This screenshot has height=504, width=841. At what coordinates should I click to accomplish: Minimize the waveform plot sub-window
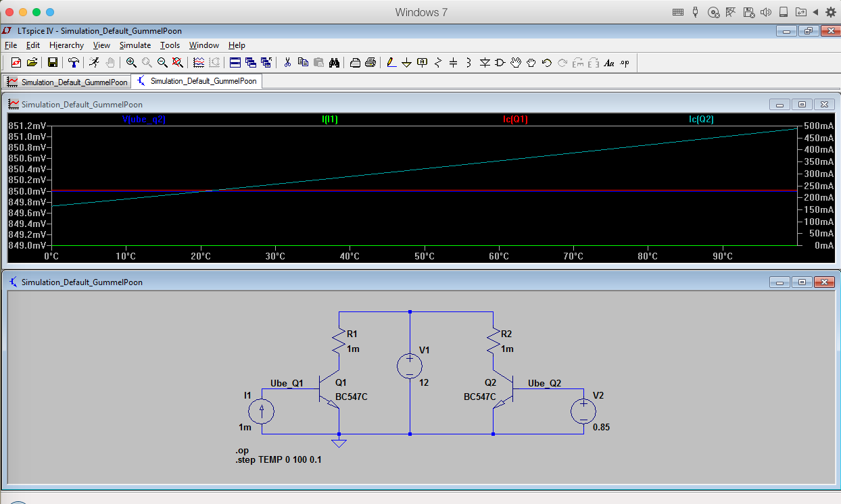(779, 104)
